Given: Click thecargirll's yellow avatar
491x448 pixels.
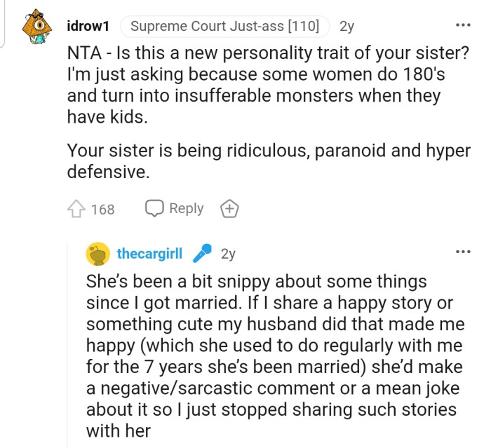Looking at the screenshot, I should point(97,254).
